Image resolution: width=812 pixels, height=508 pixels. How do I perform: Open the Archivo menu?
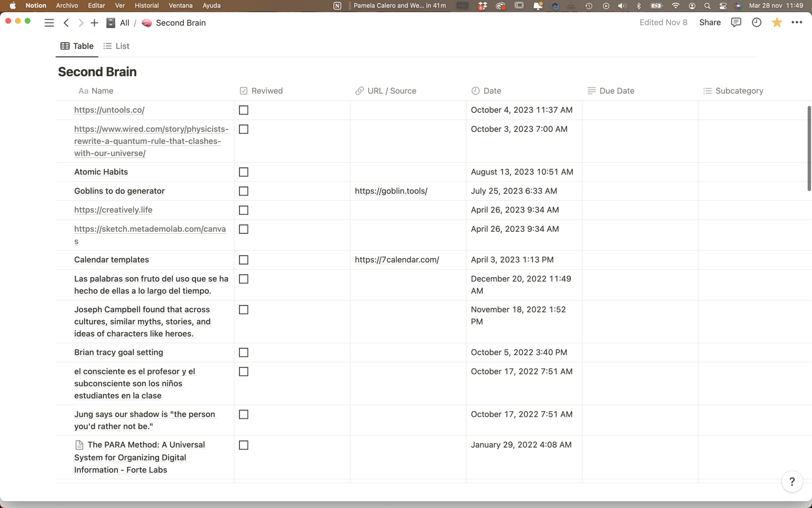67,5
